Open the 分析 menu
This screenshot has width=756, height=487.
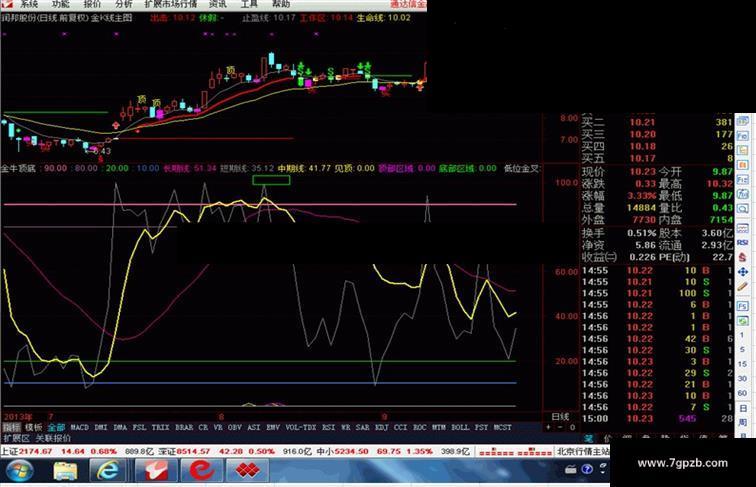[123, 4]
